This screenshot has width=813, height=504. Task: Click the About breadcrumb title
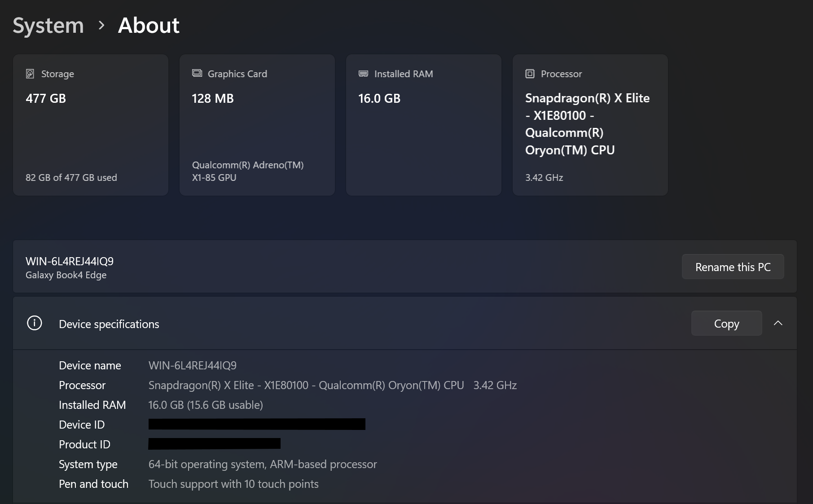click(149, 25)
